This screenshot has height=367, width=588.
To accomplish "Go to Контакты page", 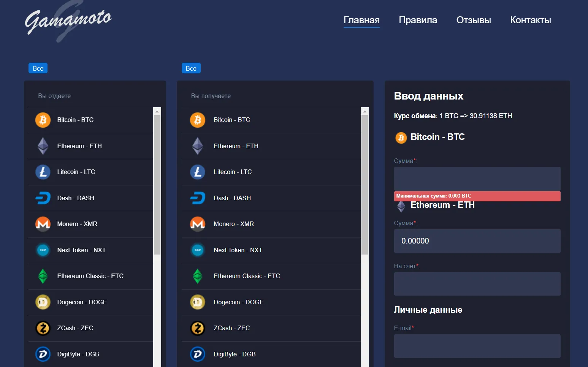I will tap(531, 20).
